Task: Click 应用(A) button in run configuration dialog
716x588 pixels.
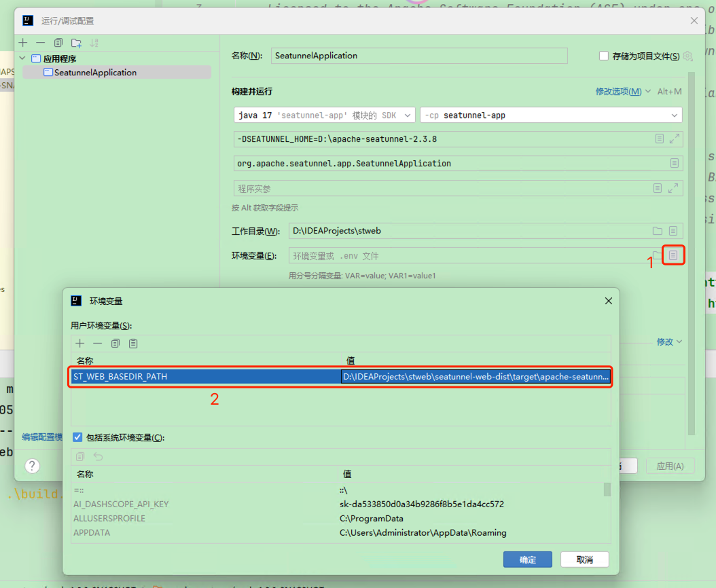Action: [670, 466]
